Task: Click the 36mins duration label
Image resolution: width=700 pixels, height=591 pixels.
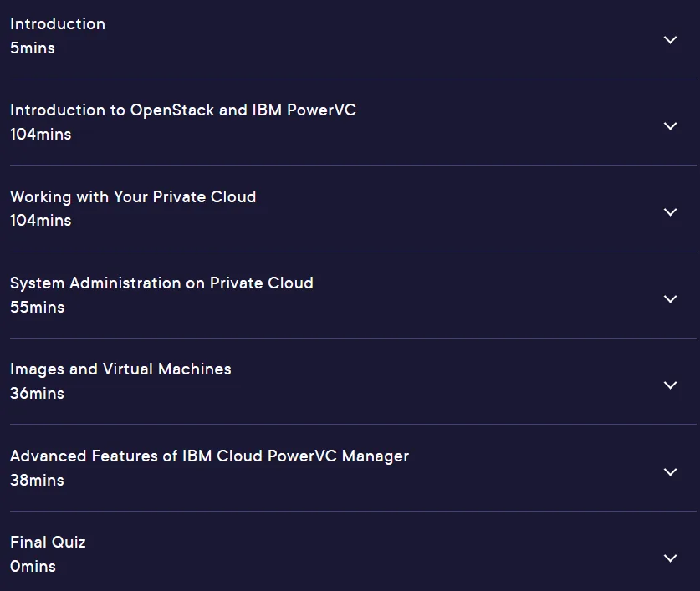Action: (x=37, y=393)
